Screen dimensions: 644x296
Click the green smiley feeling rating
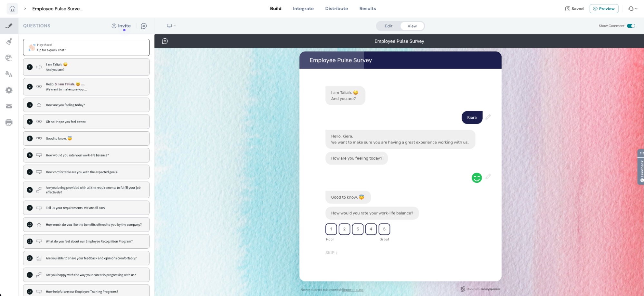pyautogui.click(x=477, y=177)
